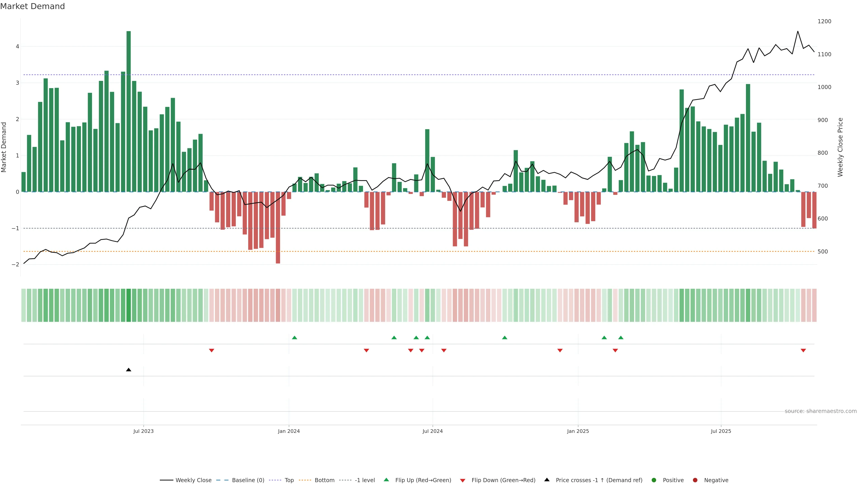Click the first red flip-down marker after Jul 2023
The height and width of the screenshot is (488, 868).
(x=212, y=351)
